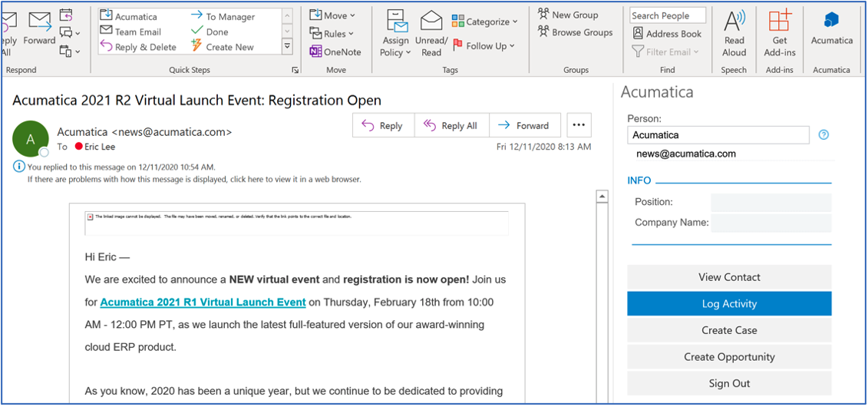Expand the Quick Steps gallery
Image resolution: width=868 pixels, height=407 pixels.
pyautogui.click(x=287, y=47)
